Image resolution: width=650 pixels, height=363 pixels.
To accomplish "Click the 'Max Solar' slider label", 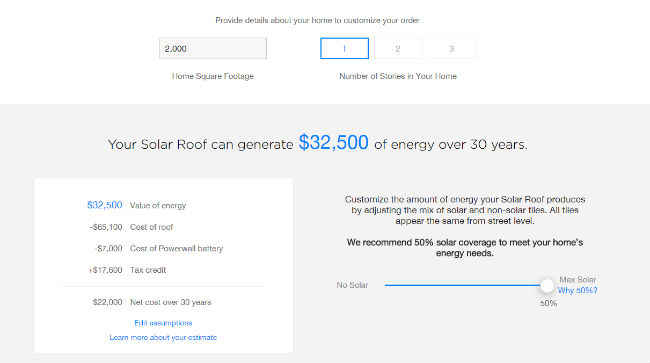I will [577, 280].
